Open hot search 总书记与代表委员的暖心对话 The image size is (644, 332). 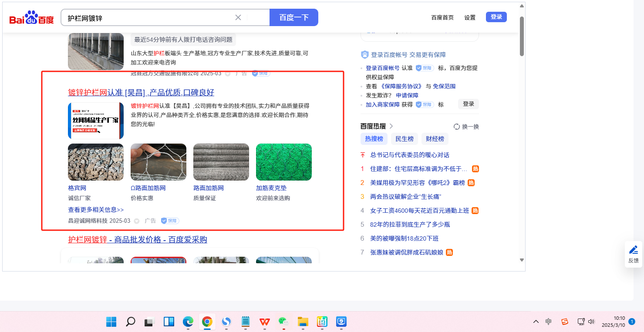click(410, 155)
